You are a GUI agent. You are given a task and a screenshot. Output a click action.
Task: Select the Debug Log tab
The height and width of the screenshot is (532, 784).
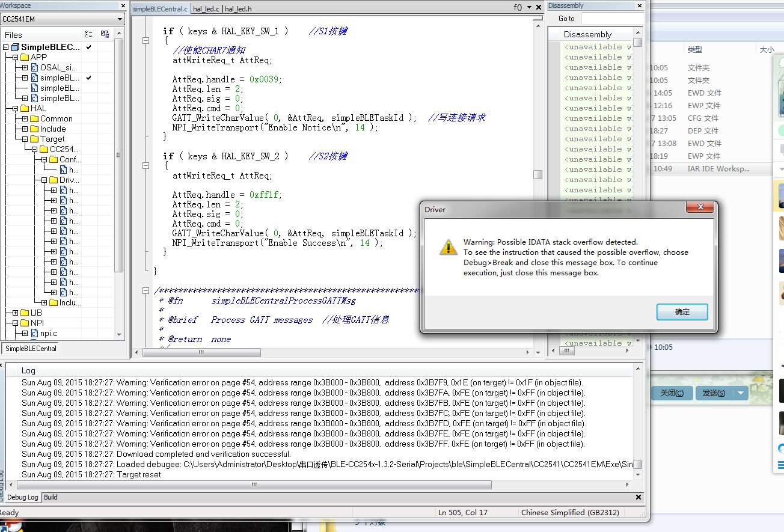coord(23,497)
